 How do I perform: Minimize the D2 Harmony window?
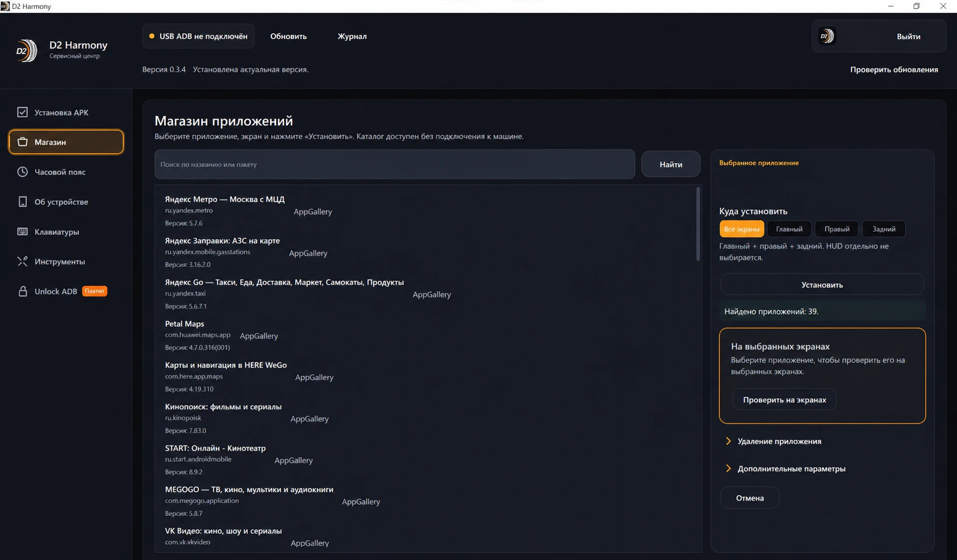tap(890, 6)
